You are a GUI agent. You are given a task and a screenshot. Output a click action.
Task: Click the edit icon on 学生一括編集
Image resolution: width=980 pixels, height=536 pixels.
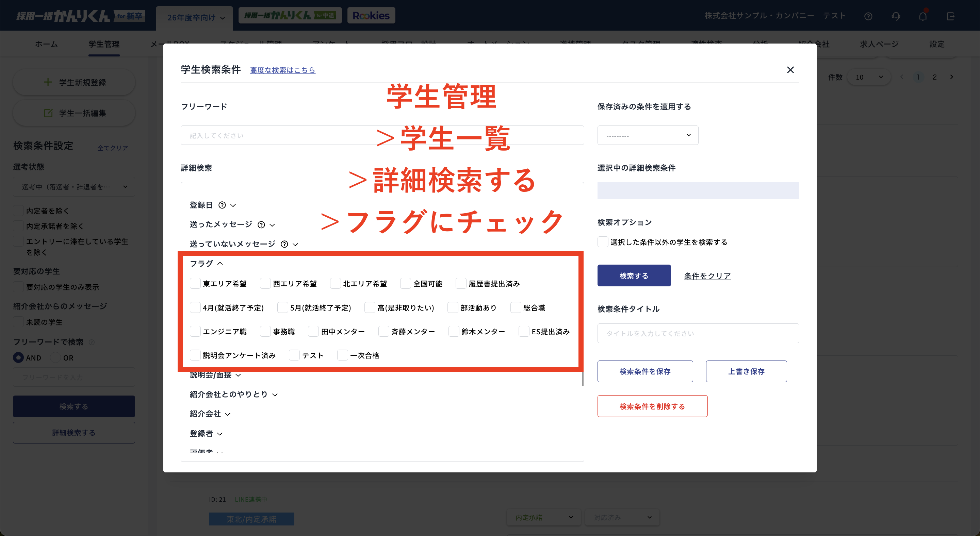point(48,113)
